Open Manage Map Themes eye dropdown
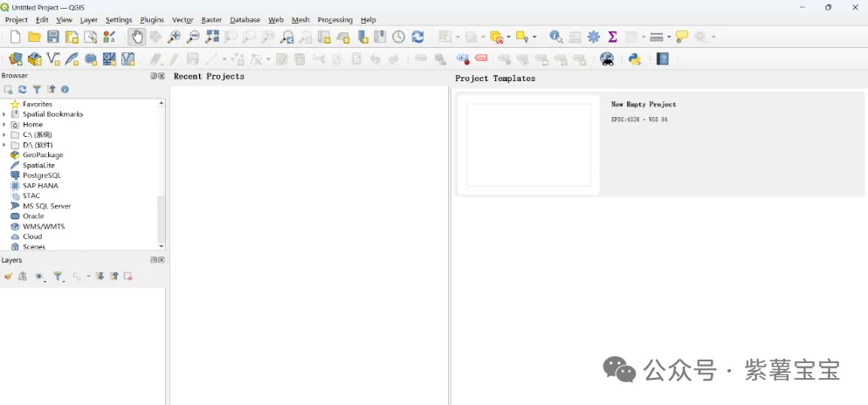 point(40,277)
